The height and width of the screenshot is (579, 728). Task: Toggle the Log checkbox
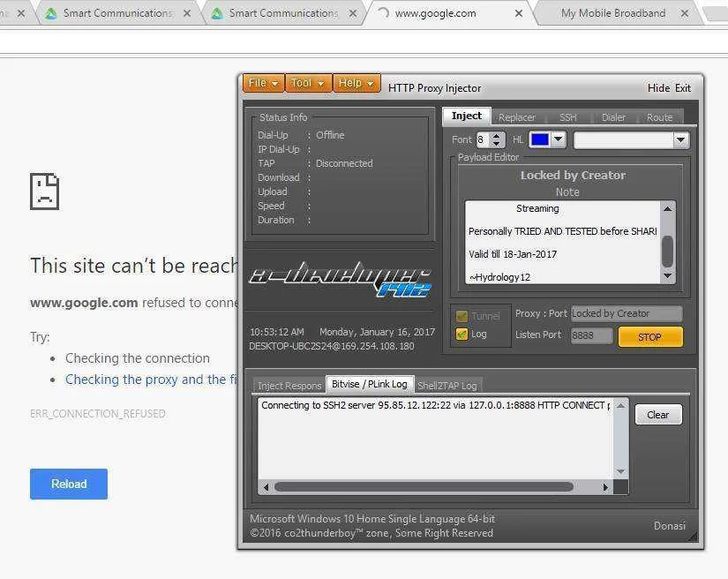[462, 334]
